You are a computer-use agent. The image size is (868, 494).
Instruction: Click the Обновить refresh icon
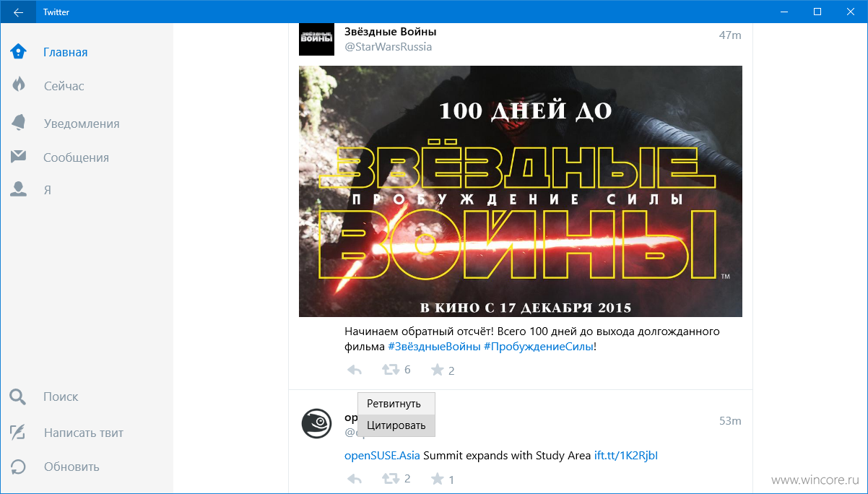click(x=18, y=467)
